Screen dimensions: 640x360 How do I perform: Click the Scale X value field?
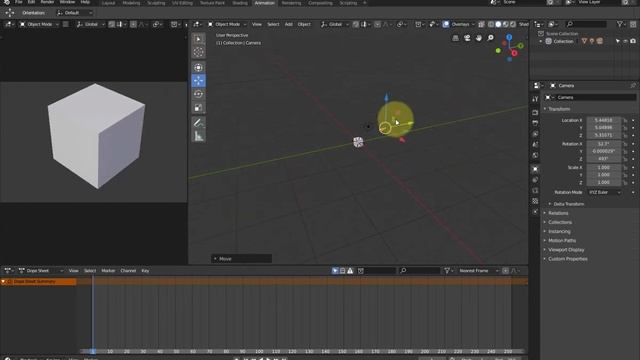click(x=604, y=168)
